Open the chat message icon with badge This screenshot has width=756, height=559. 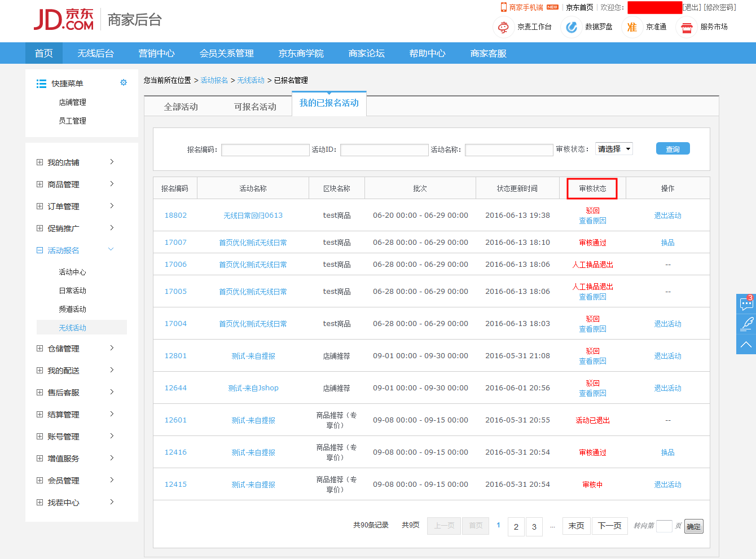coord(746,304)
